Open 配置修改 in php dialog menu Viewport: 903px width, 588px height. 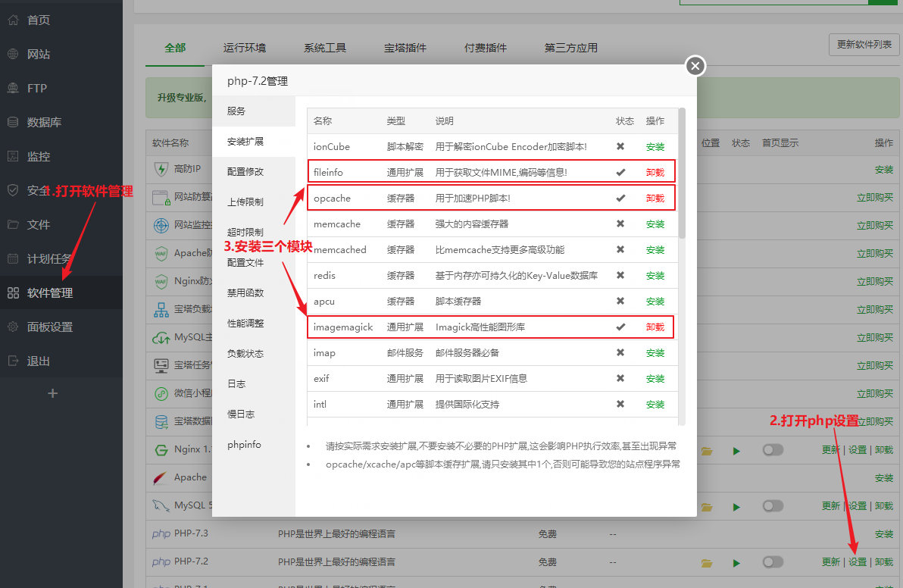pyautogui.click(x=253, y=171)
